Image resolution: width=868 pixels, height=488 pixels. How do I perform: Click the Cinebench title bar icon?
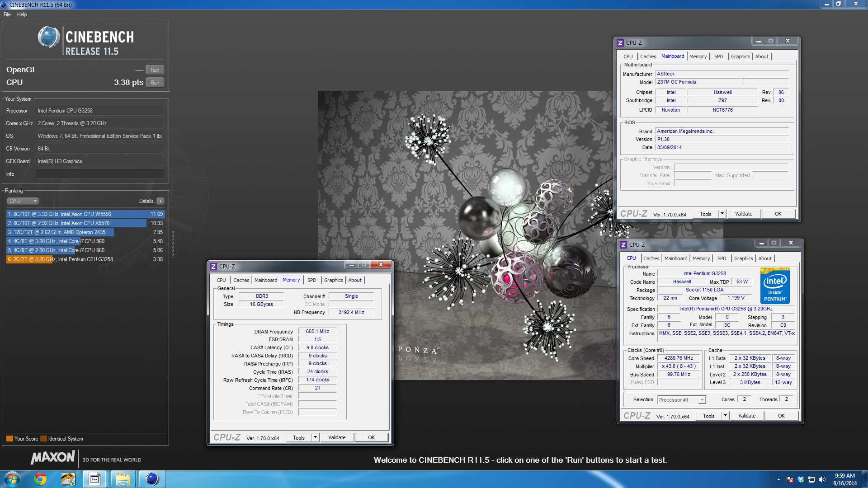(x=4, y=5)
